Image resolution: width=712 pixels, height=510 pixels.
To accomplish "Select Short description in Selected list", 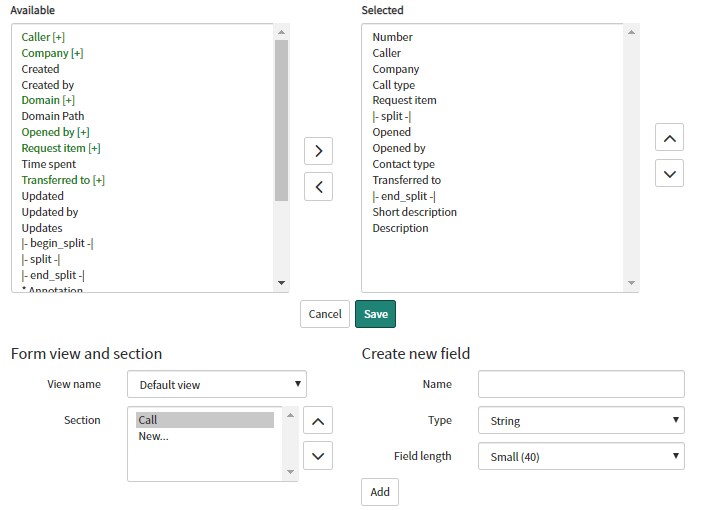I will pos(415,212).
